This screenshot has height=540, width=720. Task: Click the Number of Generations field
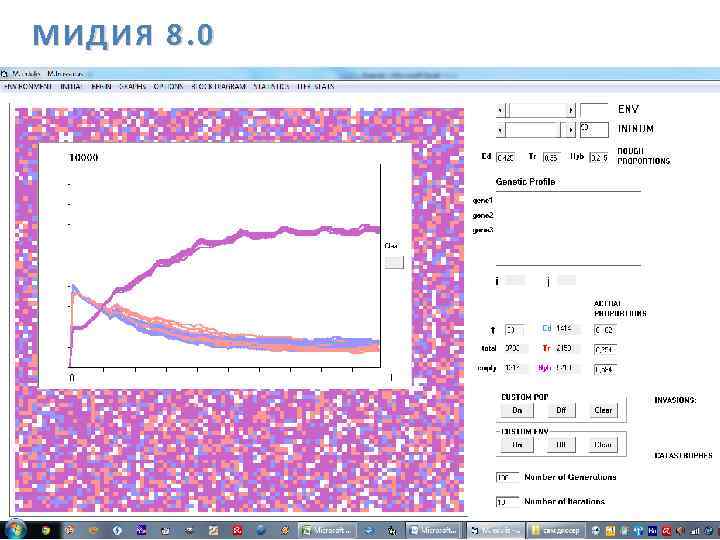[x=507, y=478]
